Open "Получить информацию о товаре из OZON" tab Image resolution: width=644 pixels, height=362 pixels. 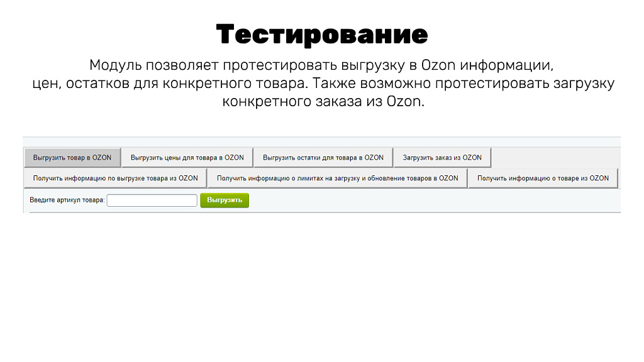point(543,178)
